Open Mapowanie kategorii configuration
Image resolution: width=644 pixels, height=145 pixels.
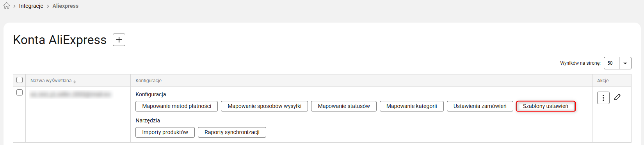[x=412, y=106]
